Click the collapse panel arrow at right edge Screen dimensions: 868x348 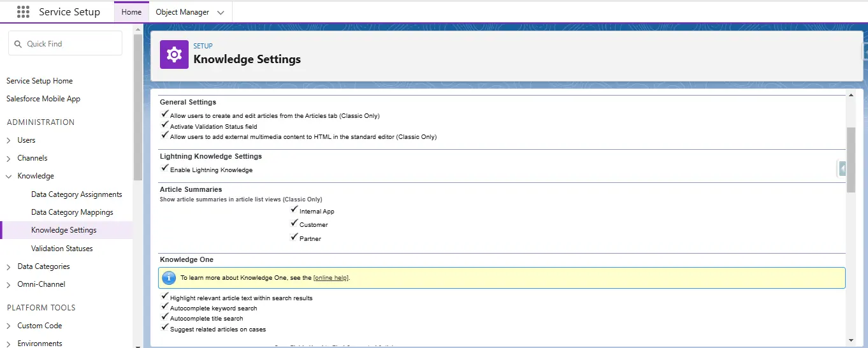(843, 168)
